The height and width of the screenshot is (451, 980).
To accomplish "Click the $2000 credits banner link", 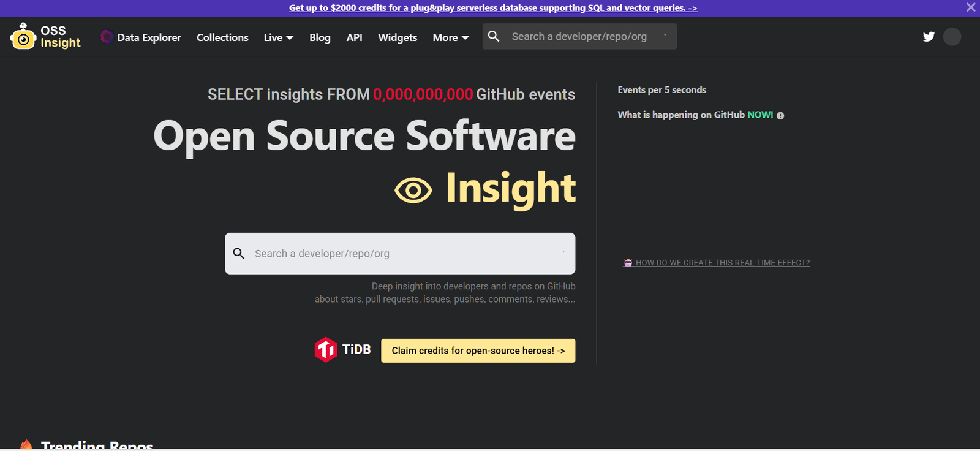I will [x=493, y=8].
